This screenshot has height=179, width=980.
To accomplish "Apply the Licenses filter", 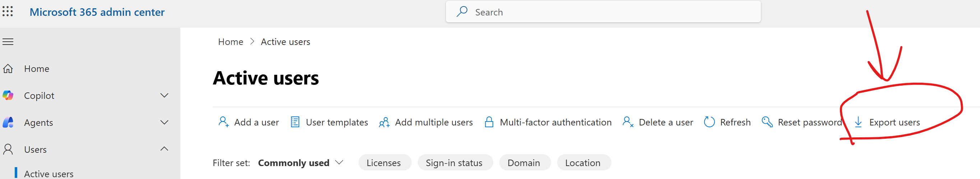I will coord(384,163).
